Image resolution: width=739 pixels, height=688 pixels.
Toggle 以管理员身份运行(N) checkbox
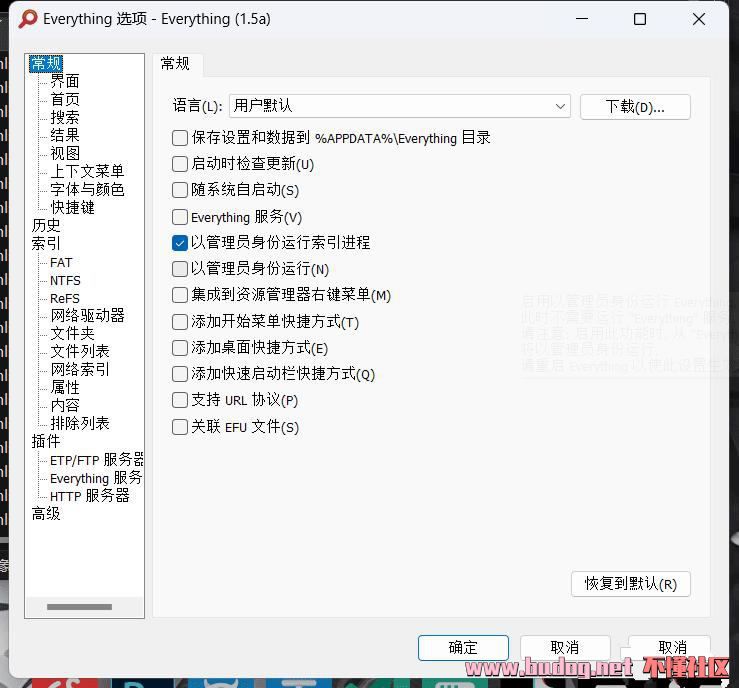tap(180, 269)
